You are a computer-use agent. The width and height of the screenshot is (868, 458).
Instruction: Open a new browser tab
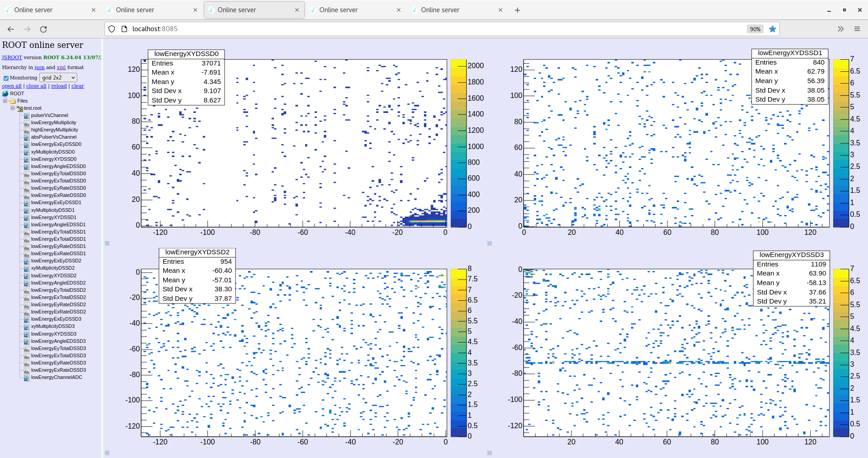(517, 10)
